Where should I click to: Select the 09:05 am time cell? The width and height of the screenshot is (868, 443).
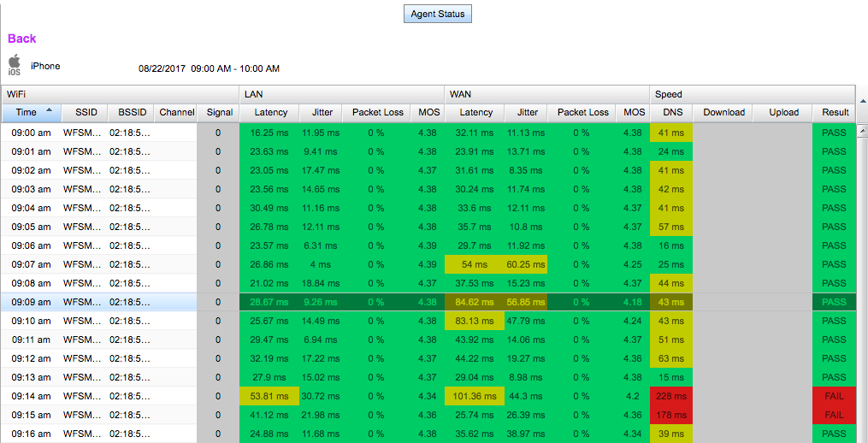(x=31, y=227)
